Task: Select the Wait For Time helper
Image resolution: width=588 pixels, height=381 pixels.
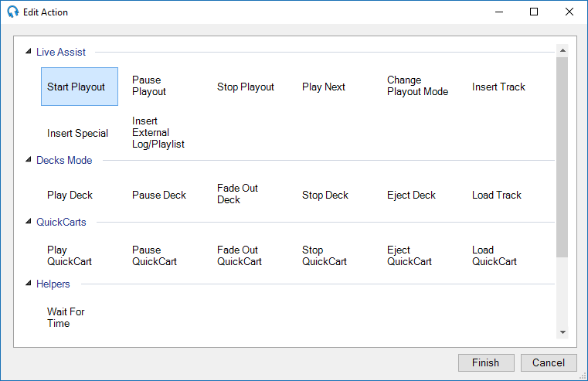Action: click(x=66, y=318)
